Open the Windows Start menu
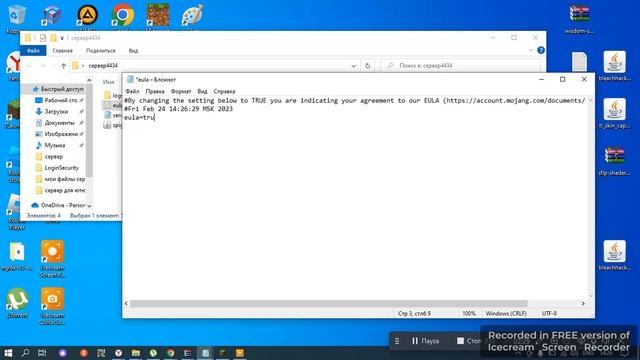Image resolution: width=640 pixels, height=360 pixels. (x=8, y=353)
